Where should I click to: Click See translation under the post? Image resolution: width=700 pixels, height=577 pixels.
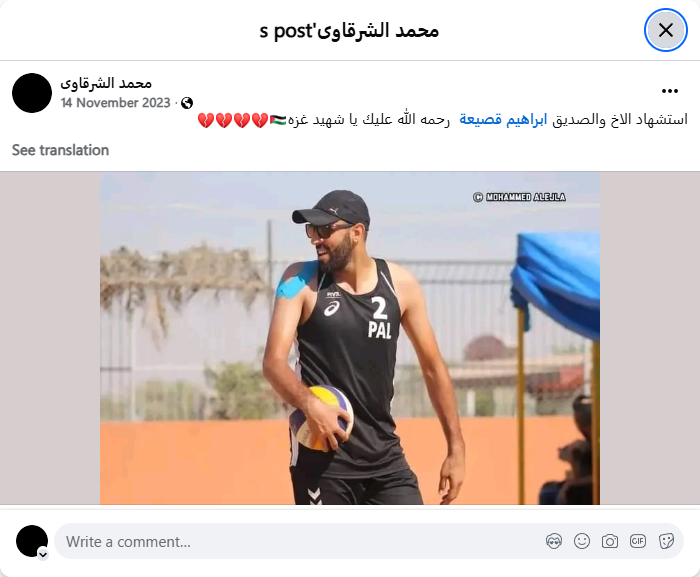click(x=60, y=150)
